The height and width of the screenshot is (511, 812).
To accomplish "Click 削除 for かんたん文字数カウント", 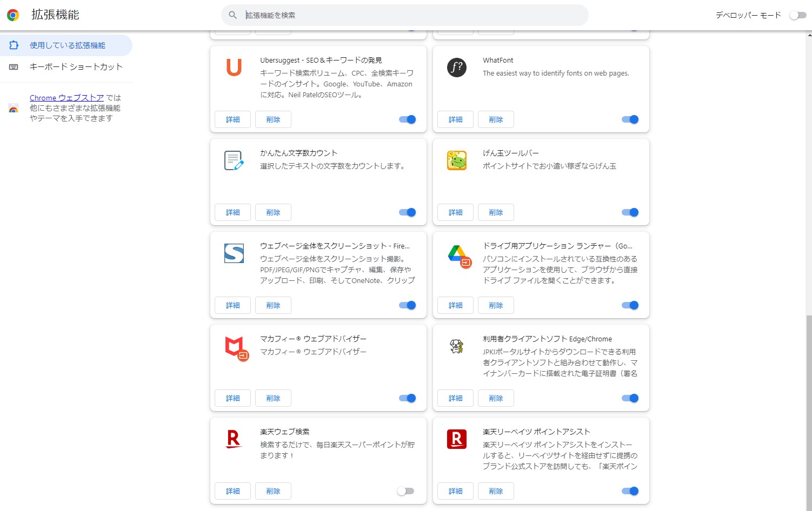I will pyautogui.click(x=274, y=212).
